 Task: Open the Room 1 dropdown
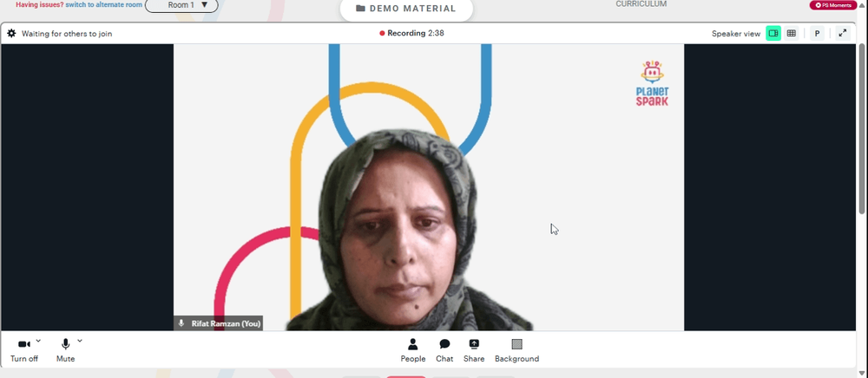point(181,5)
